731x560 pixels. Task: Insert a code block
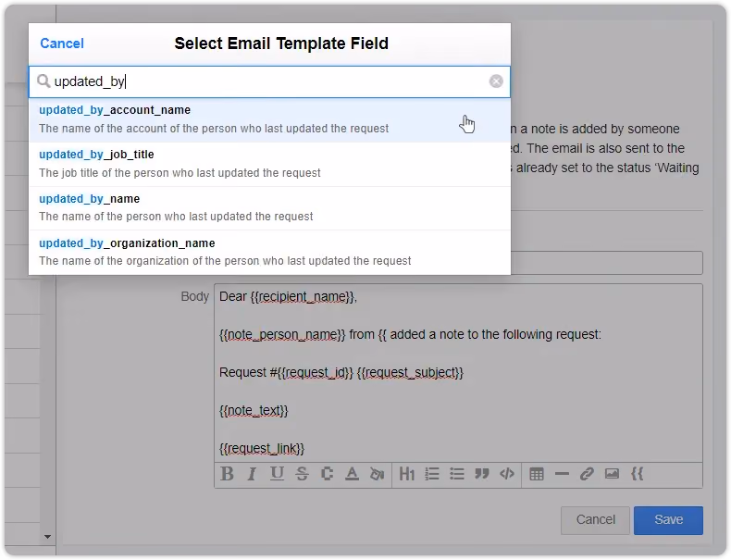pyautogui.click(x=507, y=474)
